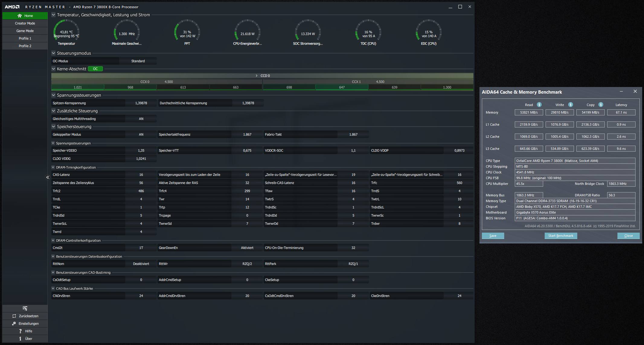The width and height of the screenshot is (644, 345).
Task: Click info icon next to Copy column
Action: (x=601, y=105)
